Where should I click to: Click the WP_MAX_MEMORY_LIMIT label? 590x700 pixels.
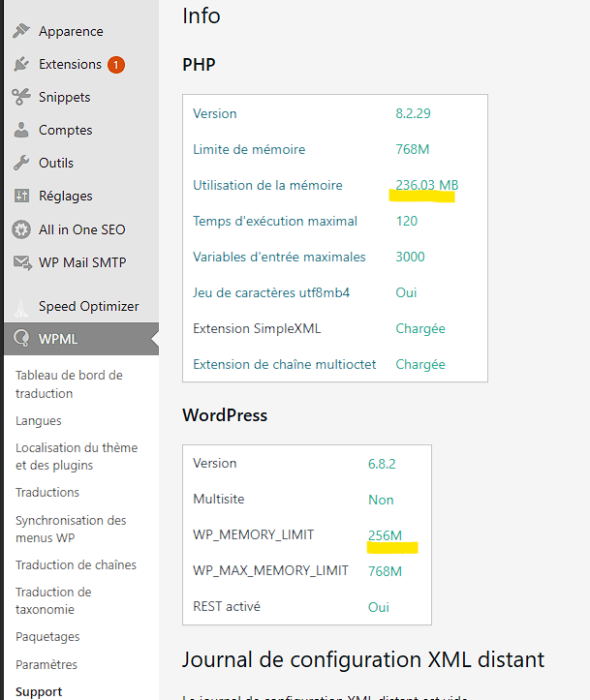point(270,570)
